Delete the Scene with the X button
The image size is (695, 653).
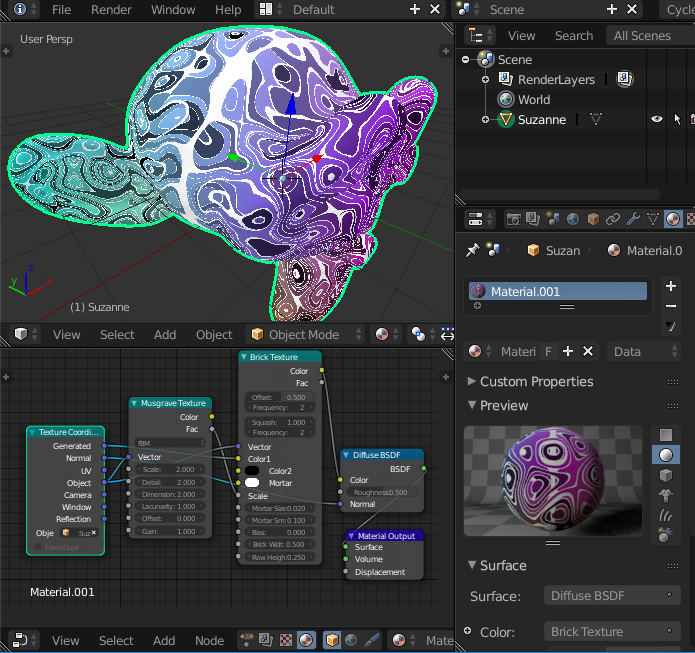tap(632, 9)
